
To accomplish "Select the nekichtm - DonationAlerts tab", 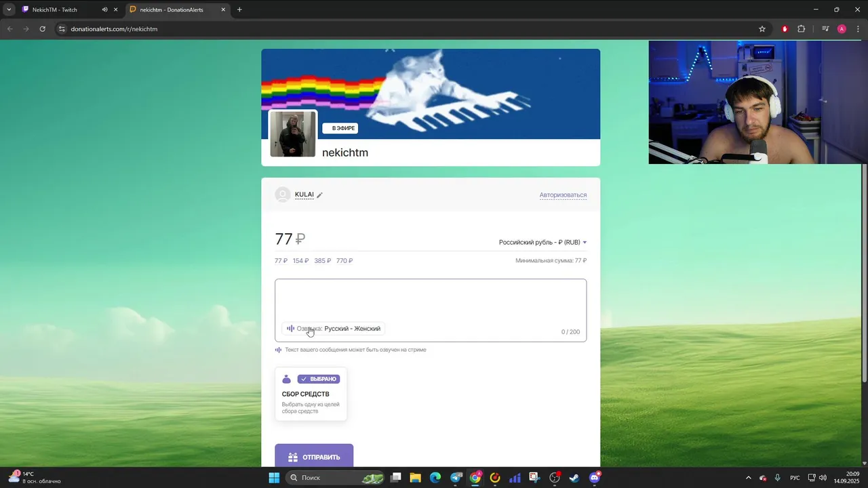I will click(176, 9).
